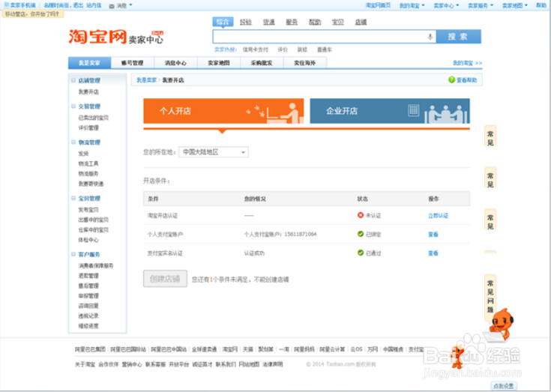
Task: Open 物流工具 in the sidebar
Action: click(x=88, y=163)
